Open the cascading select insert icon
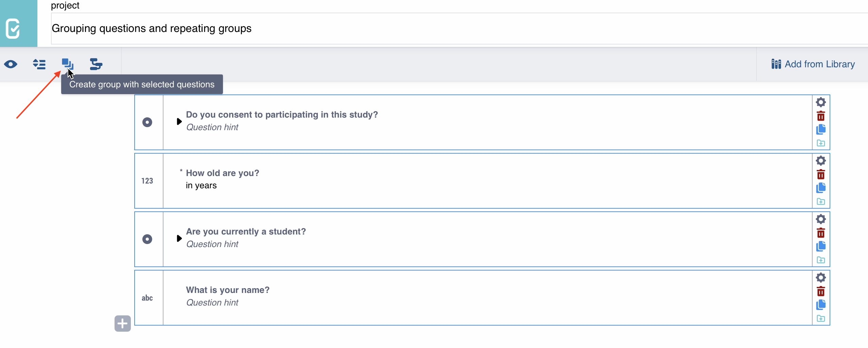This screenshot has height=348, width=868. pos(96,64)
